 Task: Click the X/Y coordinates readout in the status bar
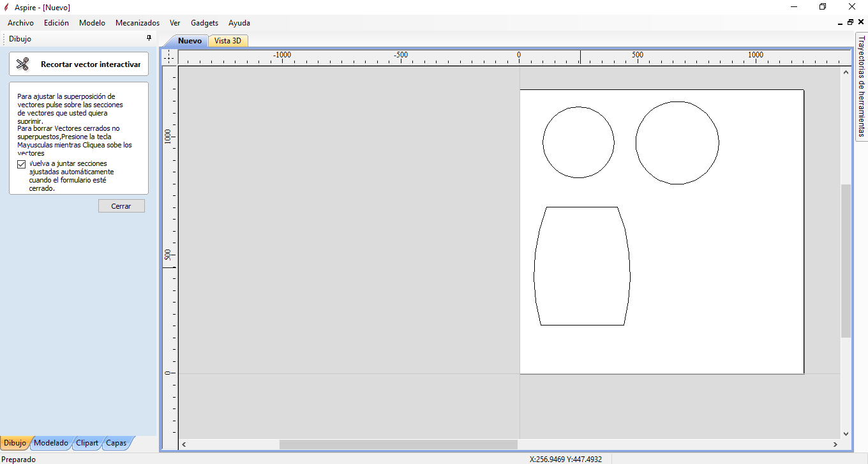click(565, 459)
